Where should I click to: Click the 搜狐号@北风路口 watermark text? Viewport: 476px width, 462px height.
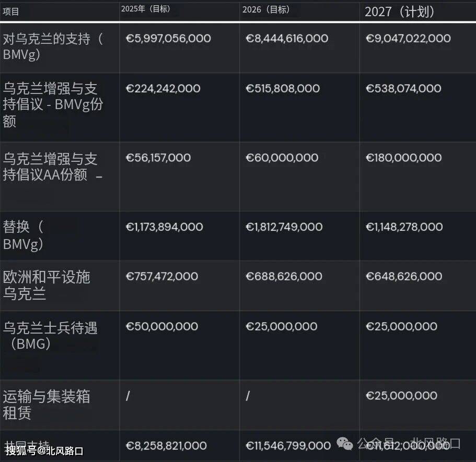[44, 451]
